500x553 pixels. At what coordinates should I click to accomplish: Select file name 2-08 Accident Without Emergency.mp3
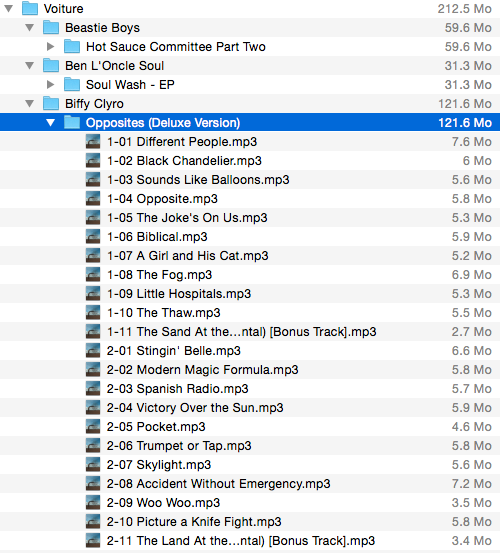[x=219, y=484]
